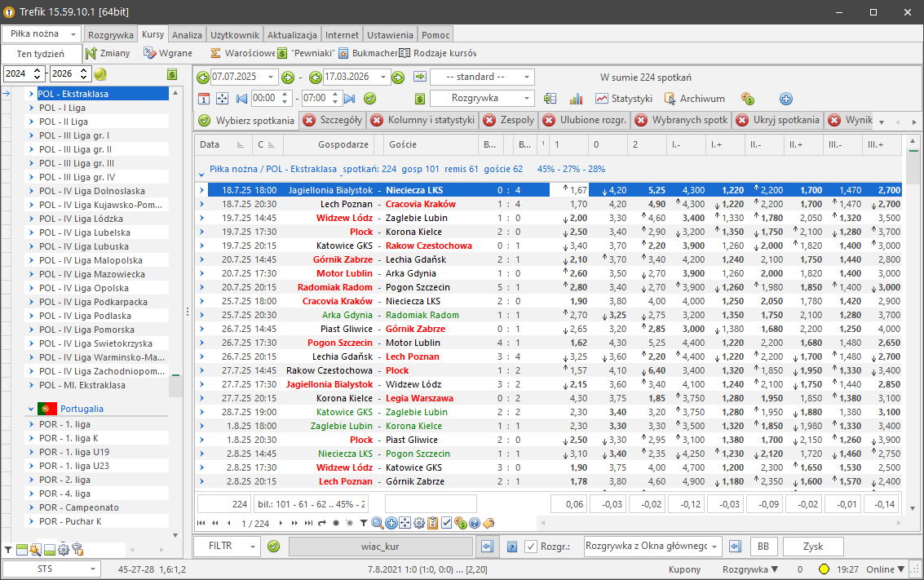The image size is (924, 580).
Task: Close the Zespoly tab using red X
Action: (489, 121)
